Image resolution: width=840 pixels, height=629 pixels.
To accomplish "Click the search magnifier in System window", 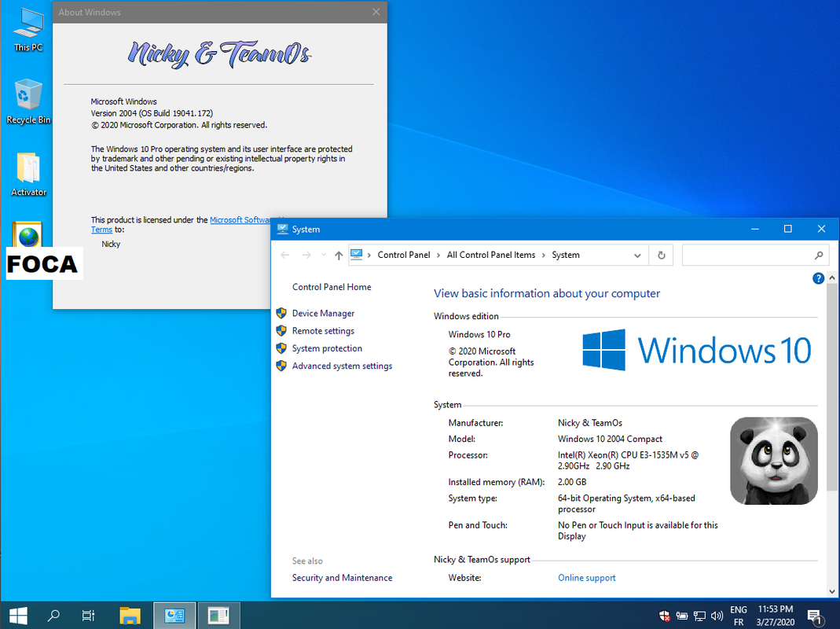I will click(819, 256).
